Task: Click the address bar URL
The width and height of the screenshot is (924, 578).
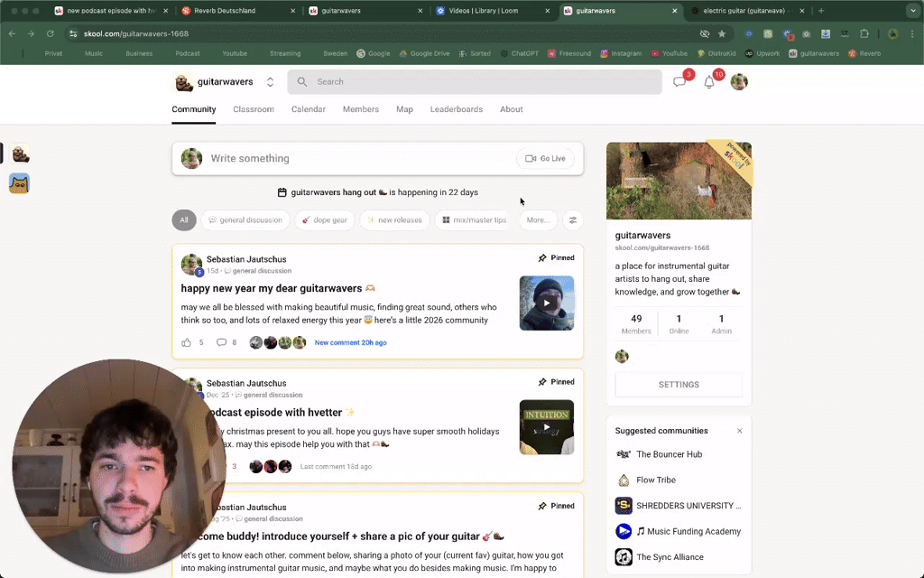Action: (136, 33)
